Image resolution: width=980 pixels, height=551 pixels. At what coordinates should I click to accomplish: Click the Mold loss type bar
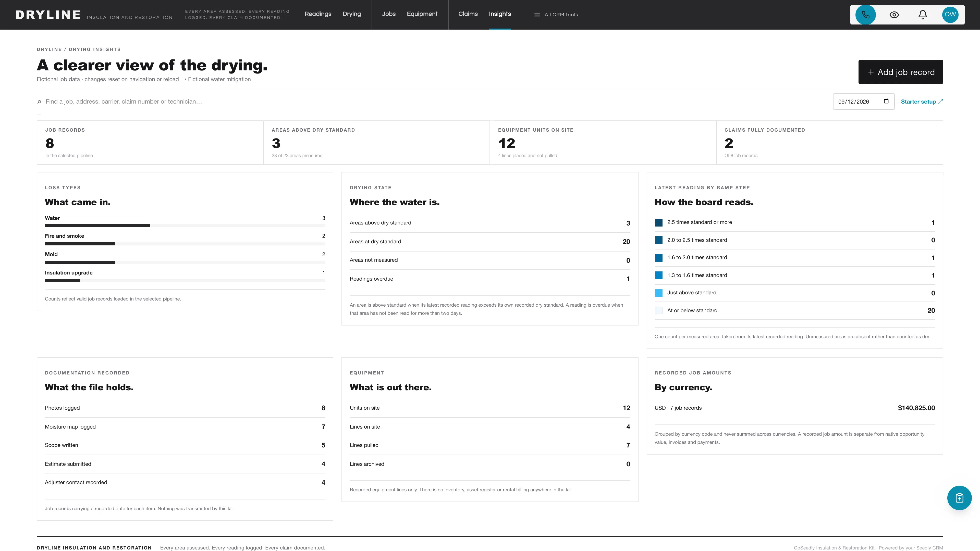pyautogui.click(x=185, y=262)
